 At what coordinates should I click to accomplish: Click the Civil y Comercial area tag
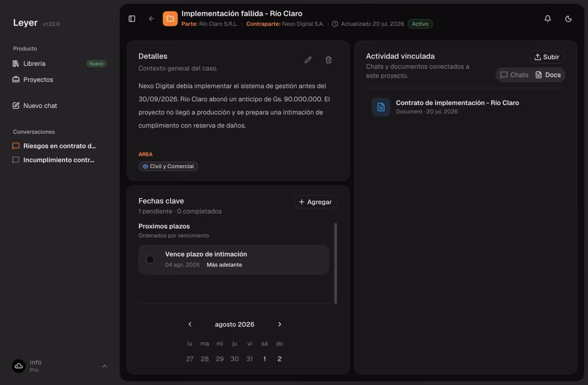[x=168, y=166]
